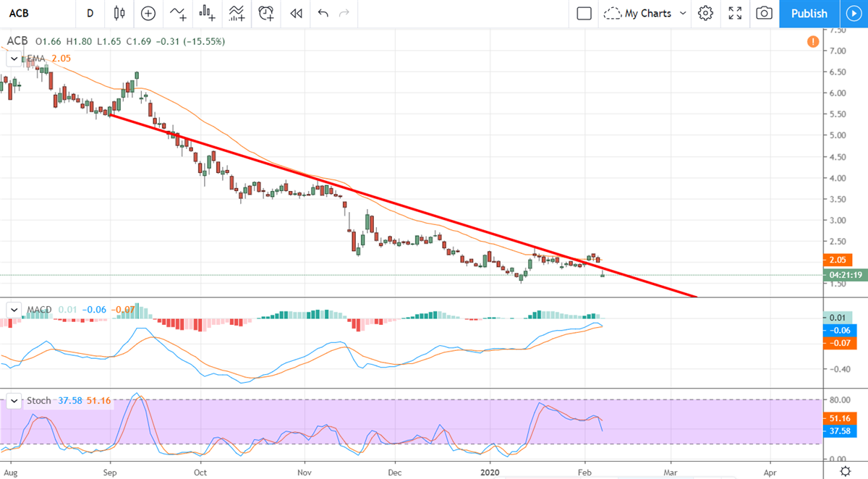
Task: Click the Nov label on time axis
Action: [x=305, y=471]
